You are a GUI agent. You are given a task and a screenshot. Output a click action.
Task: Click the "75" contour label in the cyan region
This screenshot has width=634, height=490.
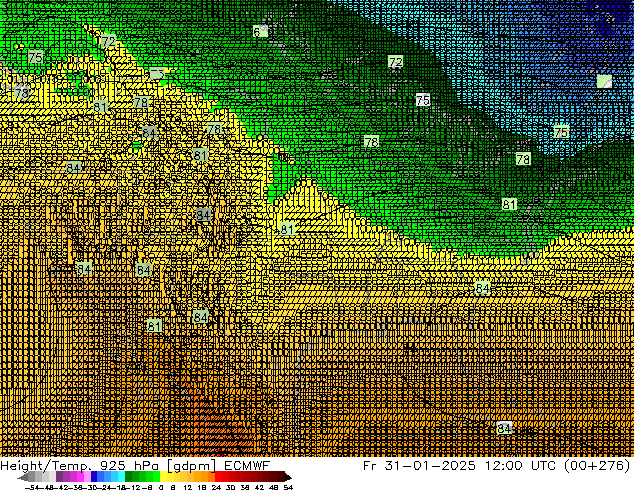(x=561, y=132)
